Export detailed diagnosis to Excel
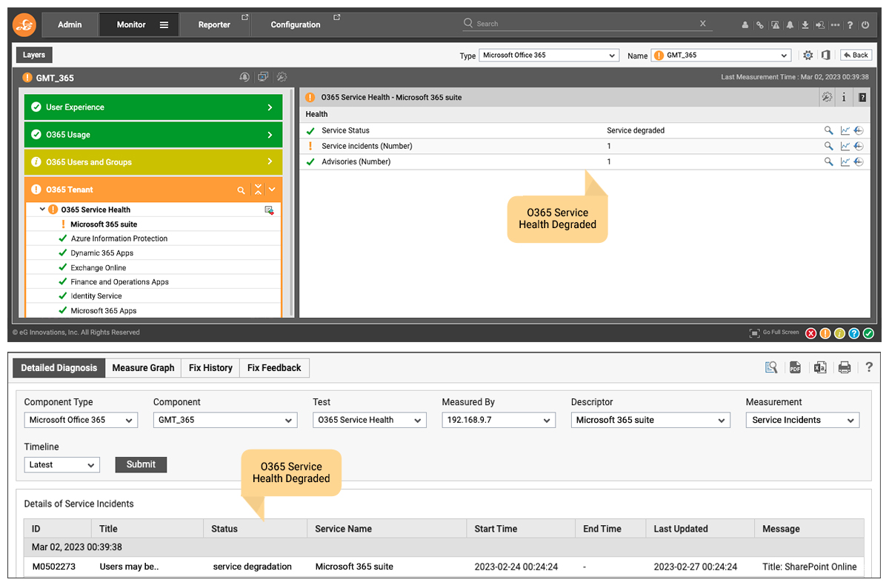This screenshot has height=588, width=889. point(819,367)
